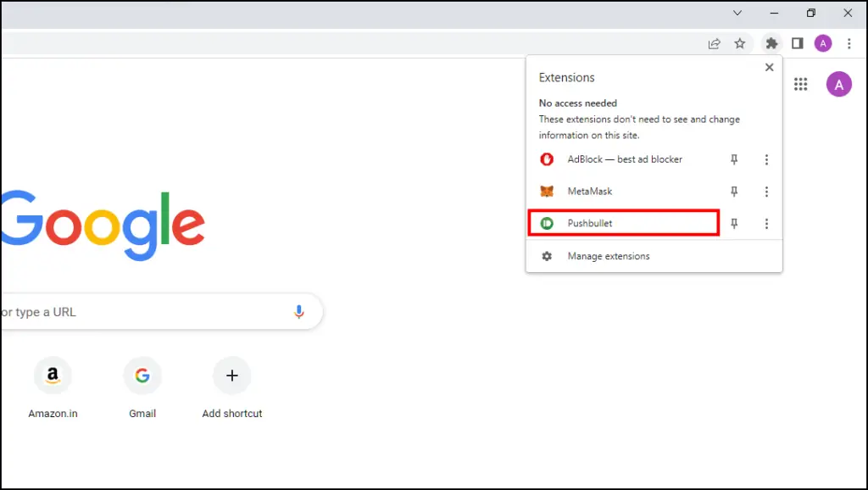
Task: Open the Google apps grid
Action: pos(800,84)
